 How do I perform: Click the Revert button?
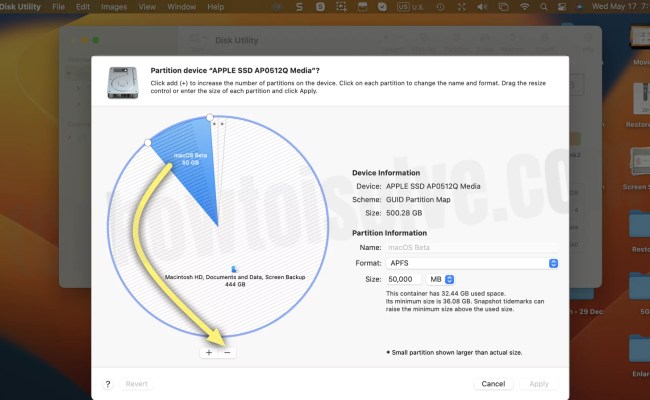click(136, 384)
